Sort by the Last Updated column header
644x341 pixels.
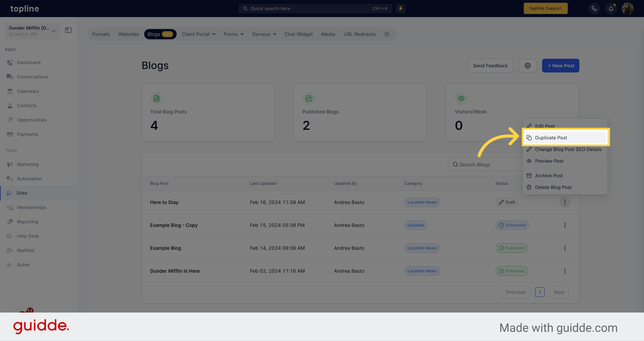(263, 183)
